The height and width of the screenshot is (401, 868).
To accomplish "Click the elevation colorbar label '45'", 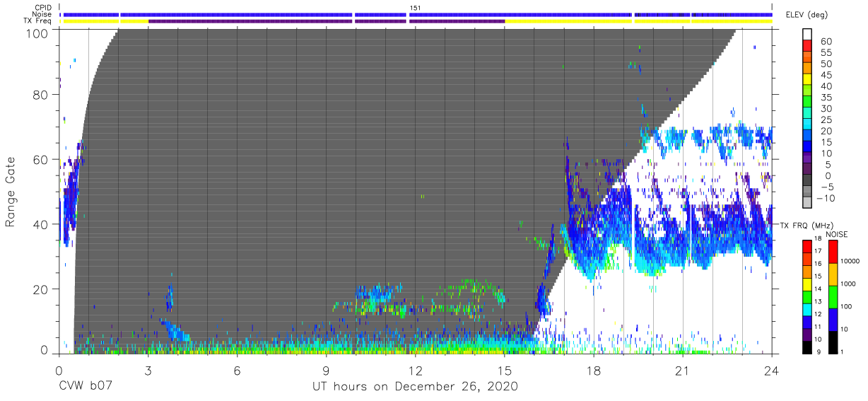I will [x=826, y=75].
